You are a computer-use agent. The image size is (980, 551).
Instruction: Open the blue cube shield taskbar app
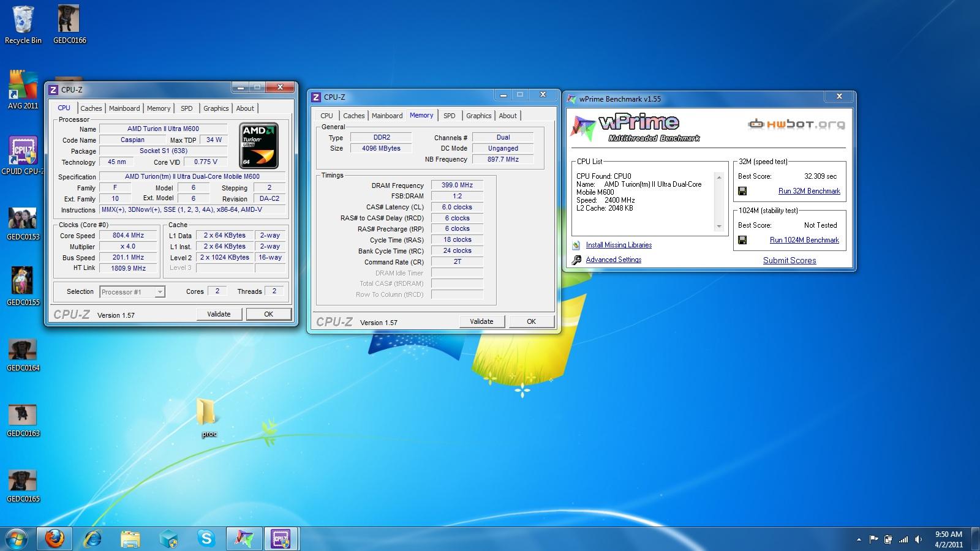(168, 539)
